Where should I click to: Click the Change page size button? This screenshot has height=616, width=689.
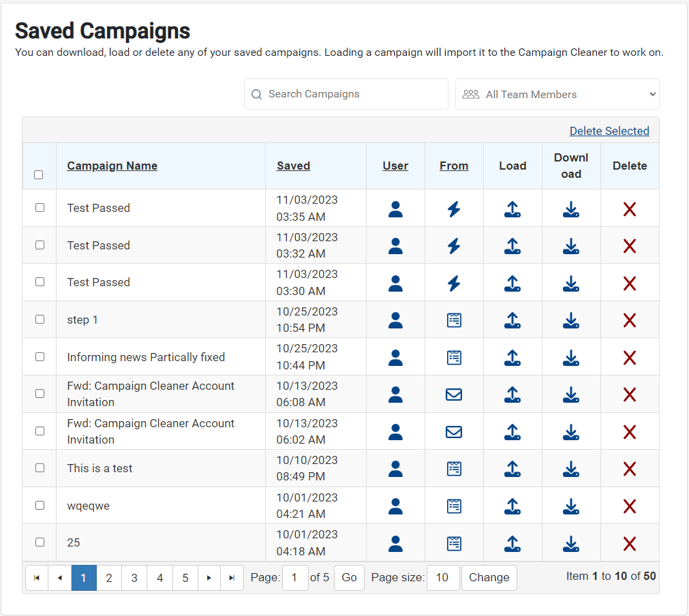(x=489, y=578)
